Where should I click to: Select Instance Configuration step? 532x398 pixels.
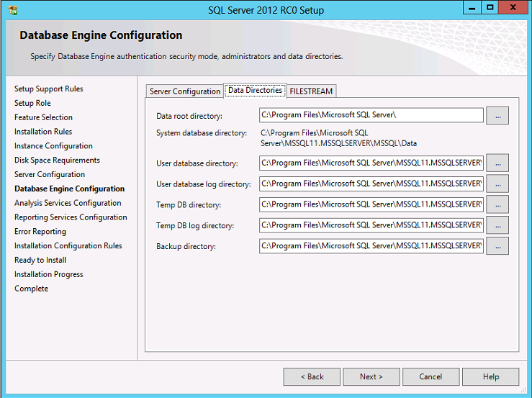pos(53,146)
